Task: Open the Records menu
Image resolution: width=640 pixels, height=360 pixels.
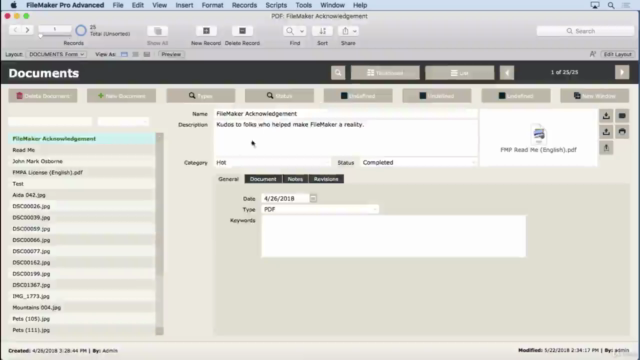Action: [x=244, y=5]
